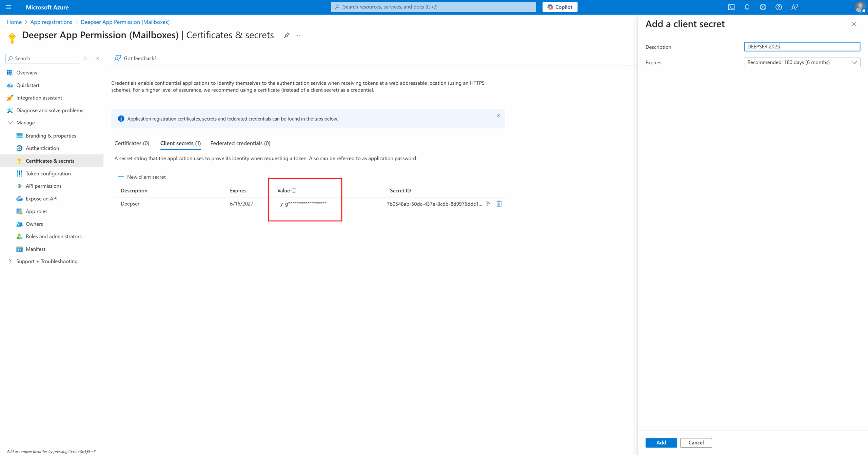Viewport: 868px width, 455px height.
Task: Open API permissions
Action: point(44,186)
